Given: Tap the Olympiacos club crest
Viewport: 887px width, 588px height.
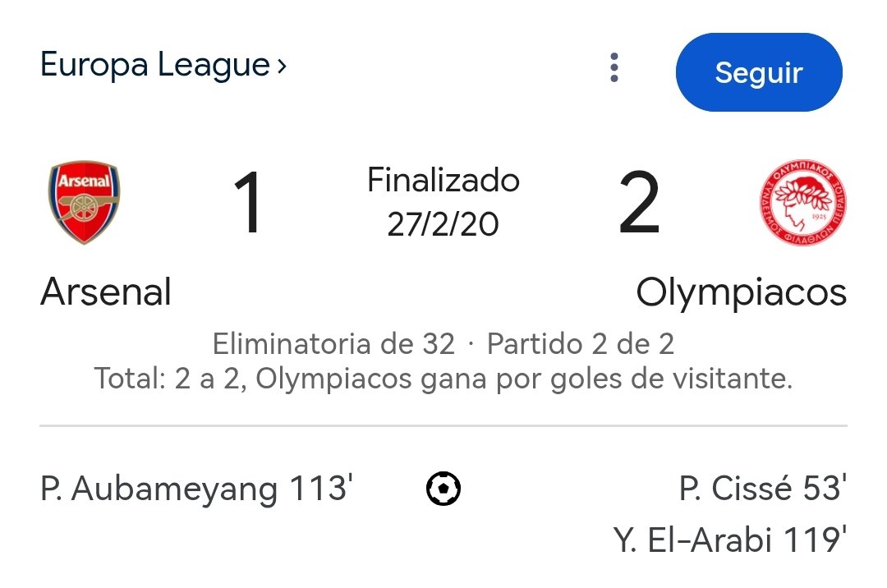Looking at the screenshot, I should click(802, 202).
